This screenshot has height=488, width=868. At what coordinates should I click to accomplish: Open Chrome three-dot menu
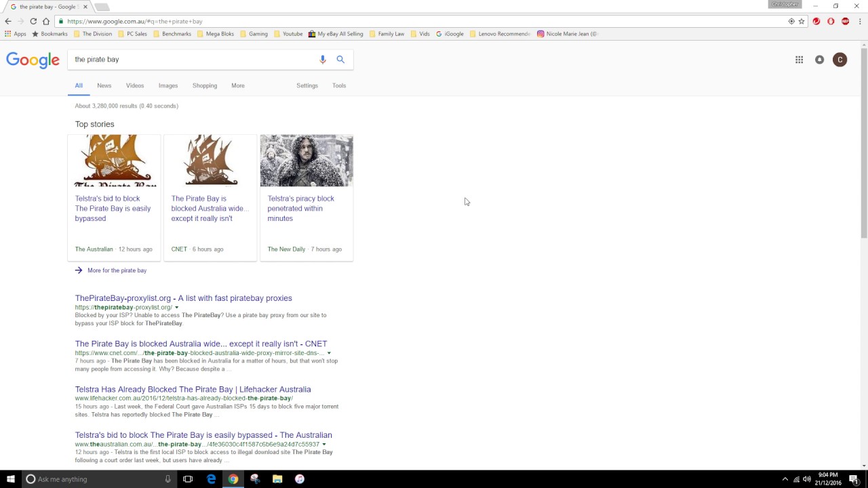pos(860,21)
